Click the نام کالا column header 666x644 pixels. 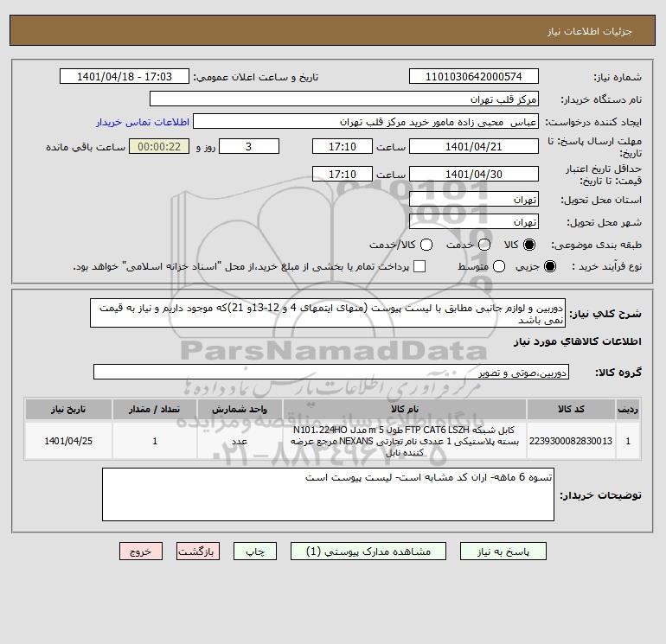tap(405, 409)
